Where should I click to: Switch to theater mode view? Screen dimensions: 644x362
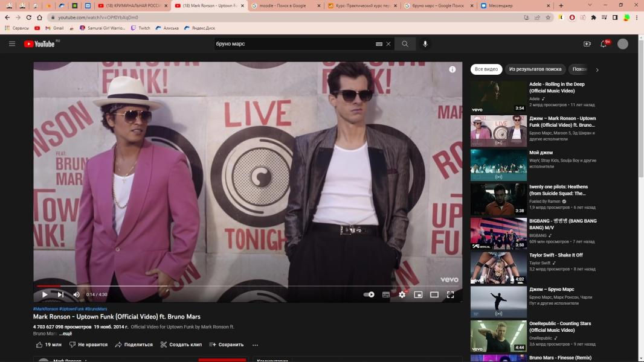pos(434,294)
